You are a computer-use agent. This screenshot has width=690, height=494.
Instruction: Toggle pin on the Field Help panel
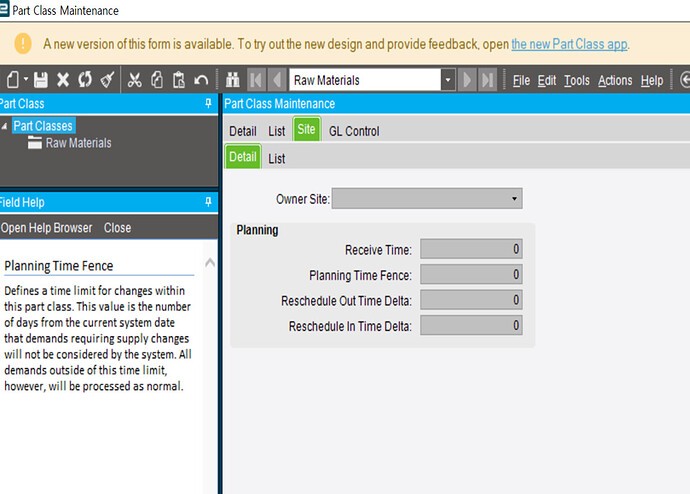click(x=208, y=202)
